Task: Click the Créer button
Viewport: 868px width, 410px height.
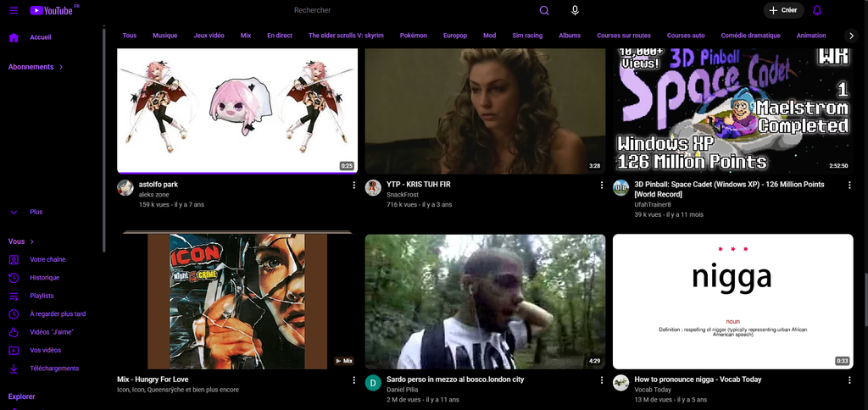Action: (784, 10)
